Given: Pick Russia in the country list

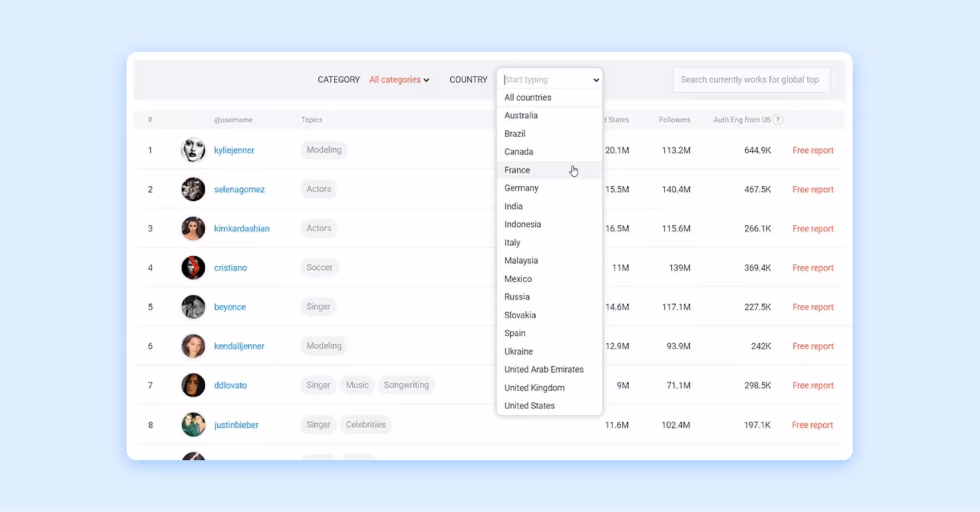Looking at the screenshot, I should click(x=549, y=297).
